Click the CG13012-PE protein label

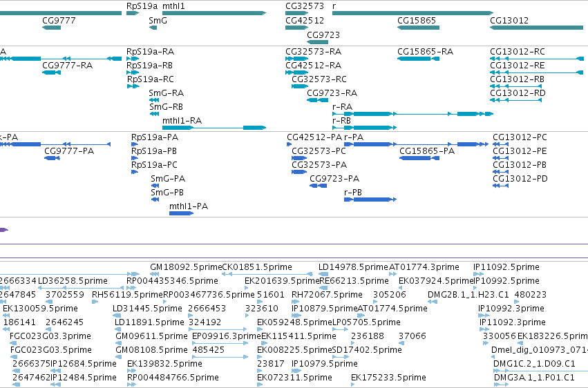tap(520, 151)
